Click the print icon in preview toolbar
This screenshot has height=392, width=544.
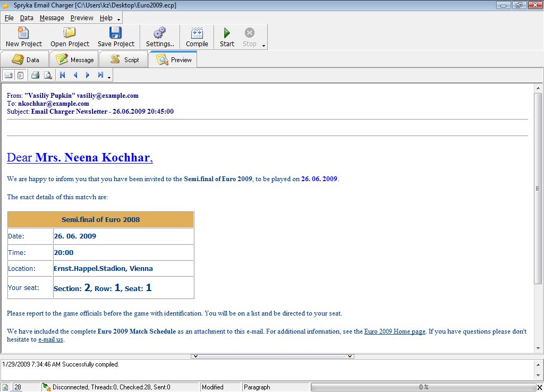(x=36, y=75)
